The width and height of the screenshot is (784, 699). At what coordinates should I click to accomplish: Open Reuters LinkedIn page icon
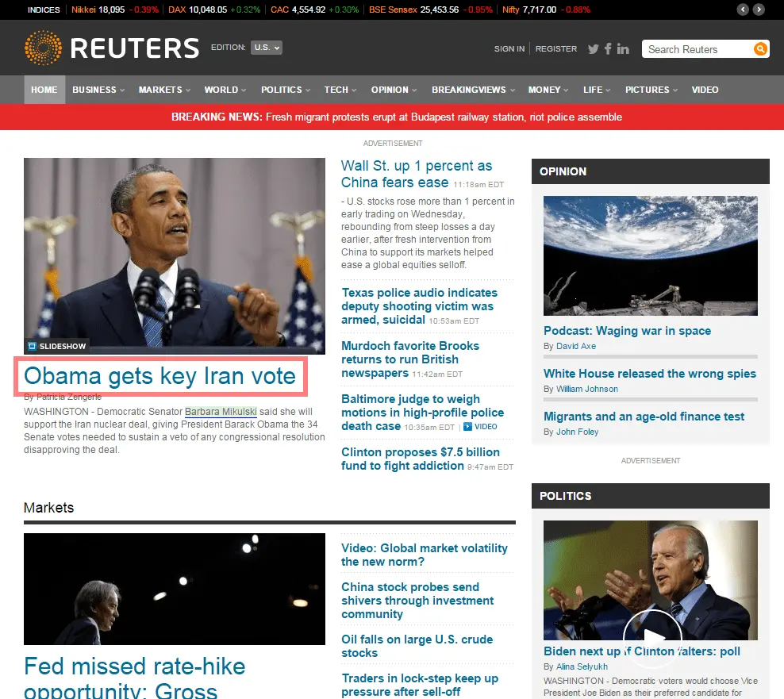point(622,48)
